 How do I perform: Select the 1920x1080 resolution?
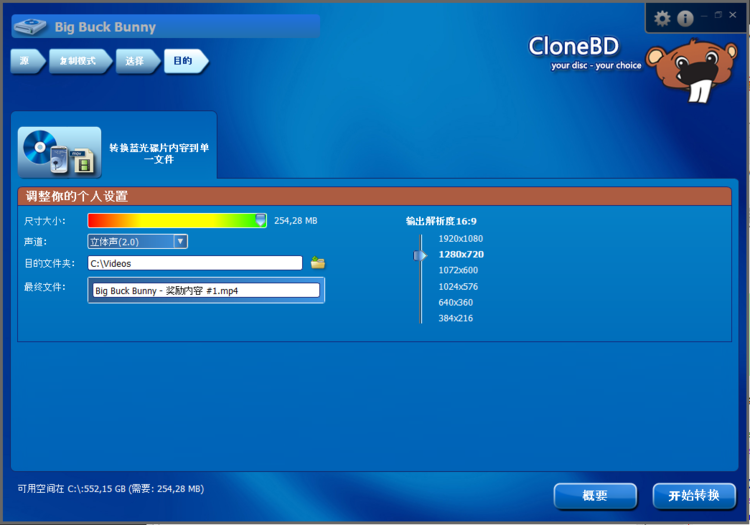click(461, 239)
